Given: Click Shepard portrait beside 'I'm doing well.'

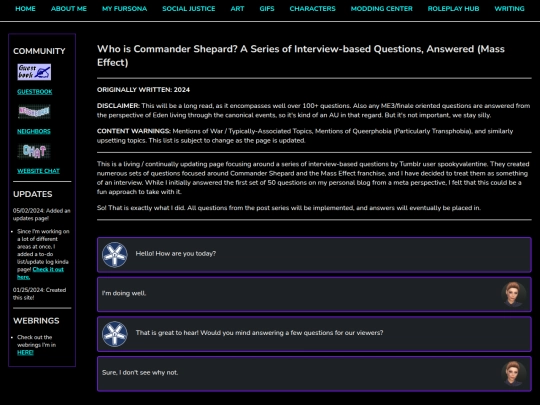Looking at the screenshot, I should 513,294.
